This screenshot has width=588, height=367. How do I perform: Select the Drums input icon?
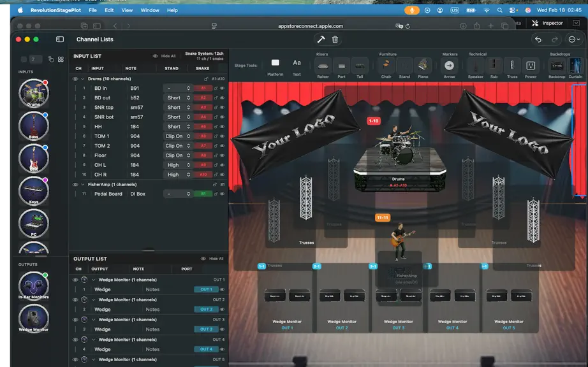[34, 93]
